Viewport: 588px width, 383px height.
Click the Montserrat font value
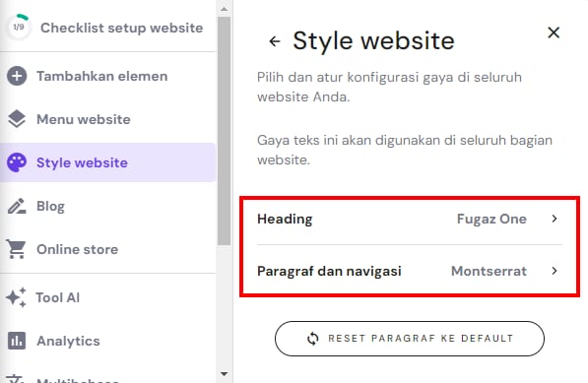click(489, 271)
